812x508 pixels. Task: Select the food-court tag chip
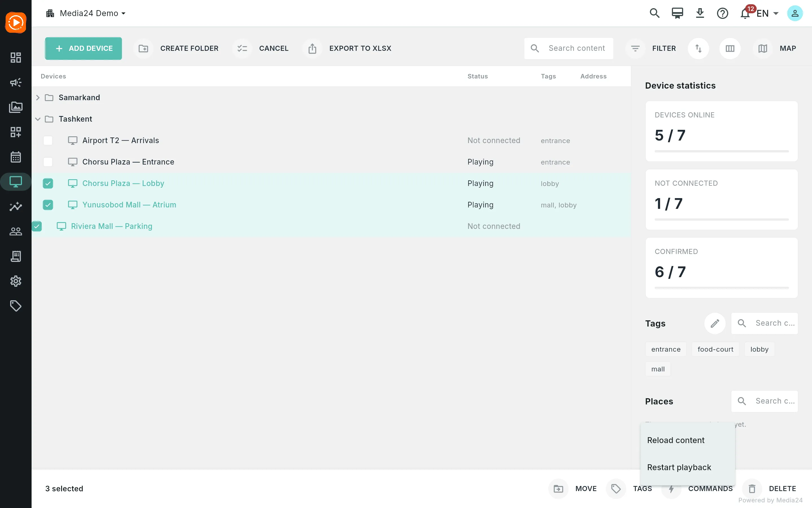(715, 349)
